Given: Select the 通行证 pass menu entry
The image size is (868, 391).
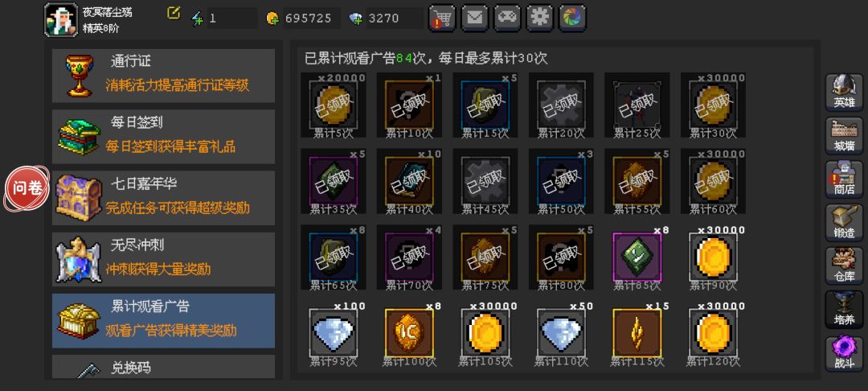Looking at the screenshot, I should [163, 76].
